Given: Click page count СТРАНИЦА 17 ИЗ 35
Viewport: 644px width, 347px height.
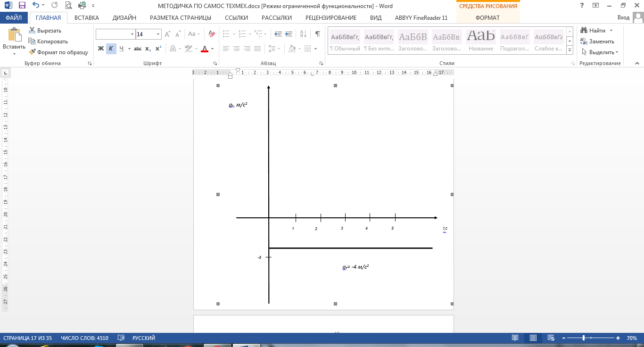Looking at the screenshot, I should pos(27,338).
